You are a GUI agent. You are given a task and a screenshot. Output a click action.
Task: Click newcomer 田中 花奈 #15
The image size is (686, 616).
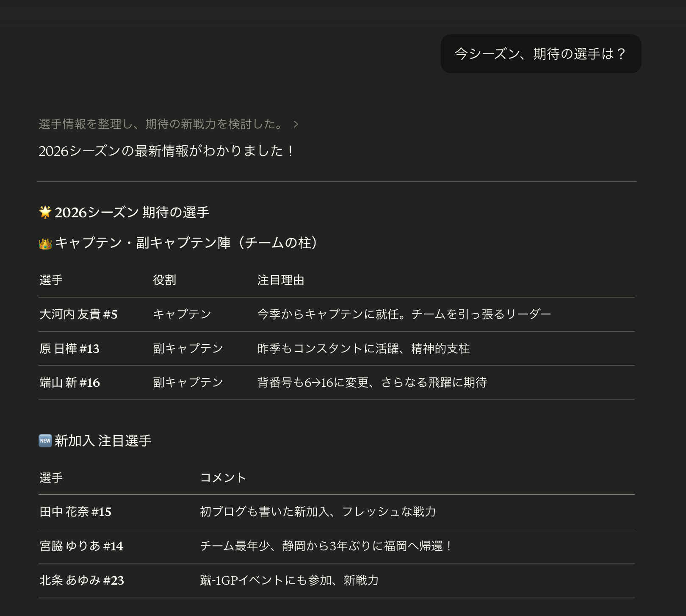[x=75, y=512]
